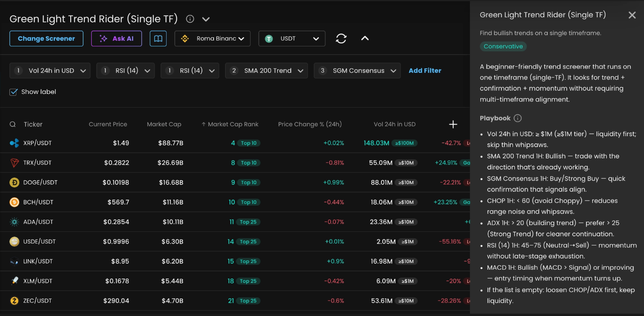Uncheck the Show label checkbox
This screenshot has height=316, width=644.
(x=14, y=92)
